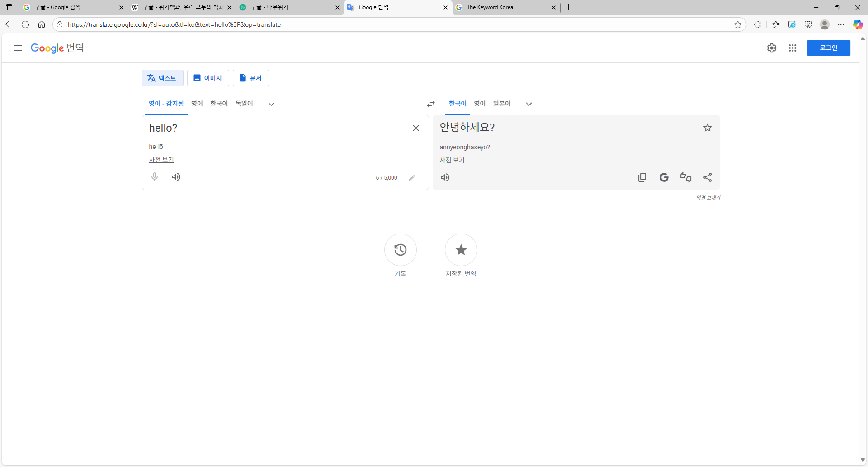This screenshot has height=467, width=868.
Task: Swap source and target languages
Action: (x=431, y=104)
